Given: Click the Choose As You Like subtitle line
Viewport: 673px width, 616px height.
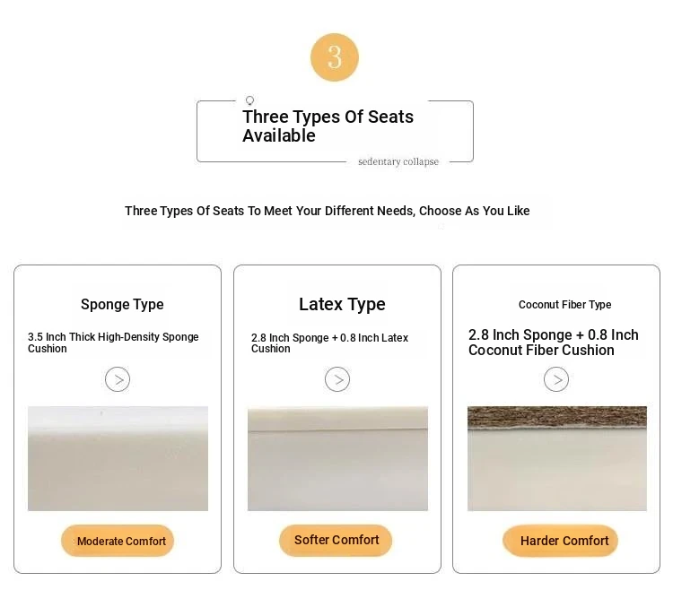Looking at the screenshot, I should [327, 211].
